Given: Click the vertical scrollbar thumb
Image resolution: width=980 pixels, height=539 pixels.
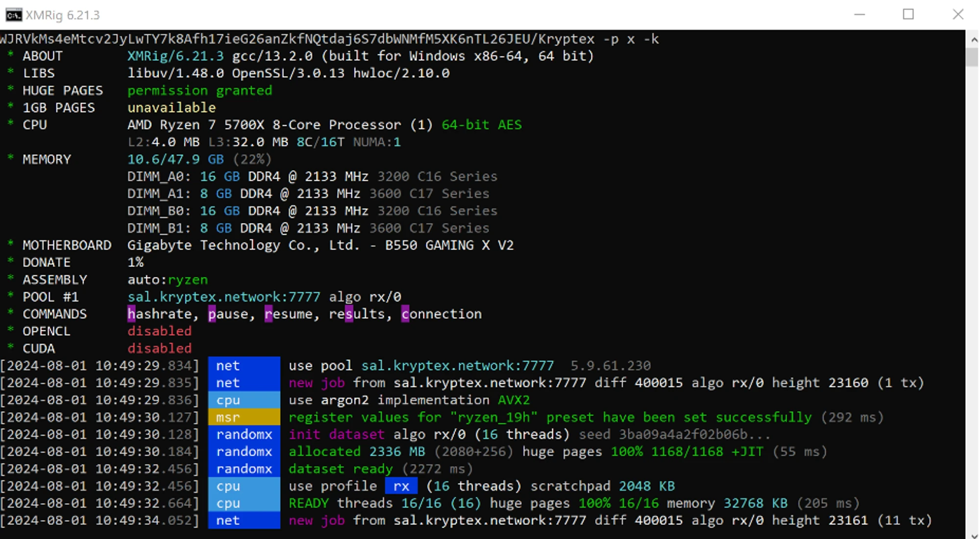Looking at the screenshot, I should tap(972, 57).
